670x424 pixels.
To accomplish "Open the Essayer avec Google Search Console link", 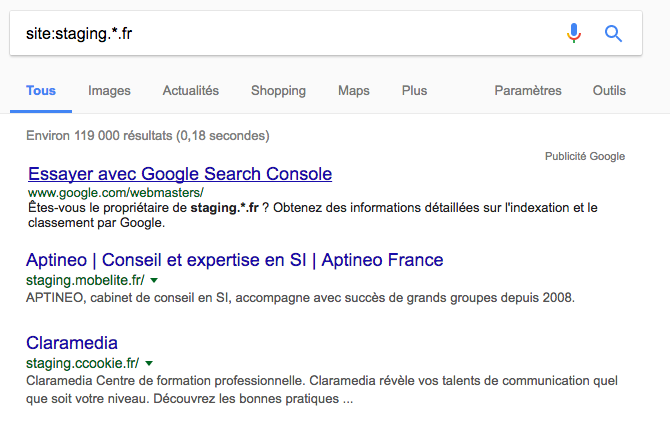I will tap(180, 174).
